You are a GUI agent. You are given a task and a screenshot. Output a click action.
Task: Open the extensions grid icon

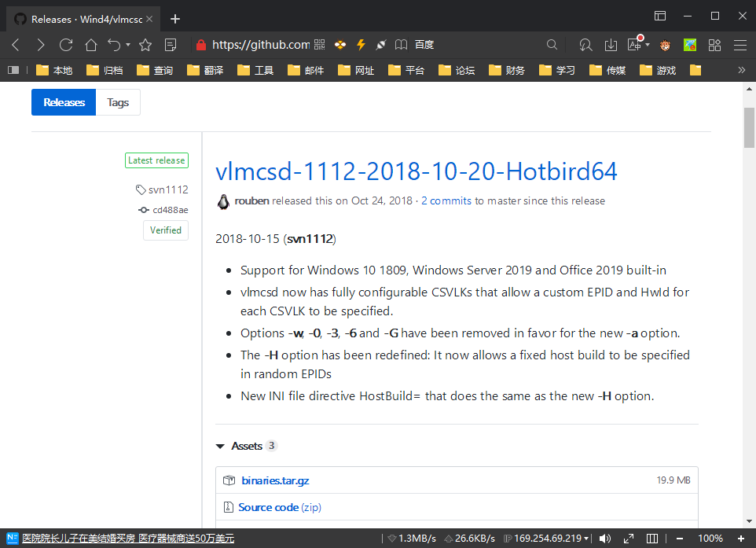pos(714,45)
